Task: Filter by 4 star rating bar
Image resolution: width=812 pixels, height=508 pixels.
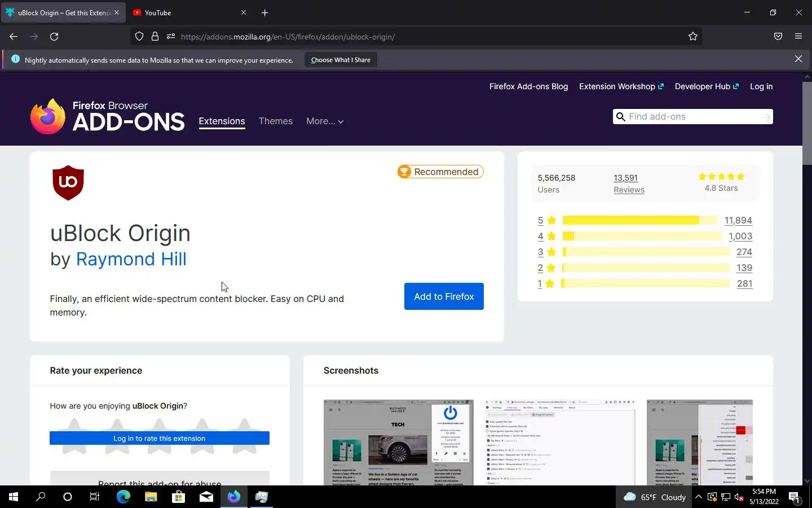Action: click(x=642, y=236)
